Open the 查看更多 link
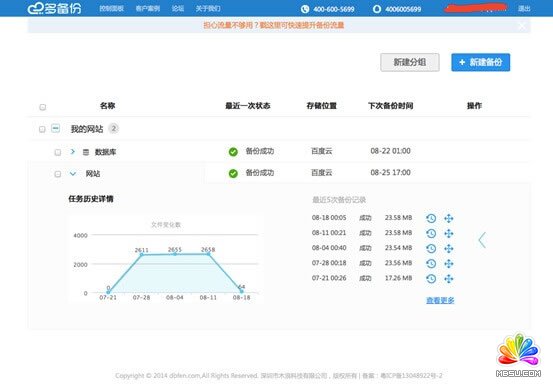This screenshot has width=553, height=387. [x=440, y=301]
